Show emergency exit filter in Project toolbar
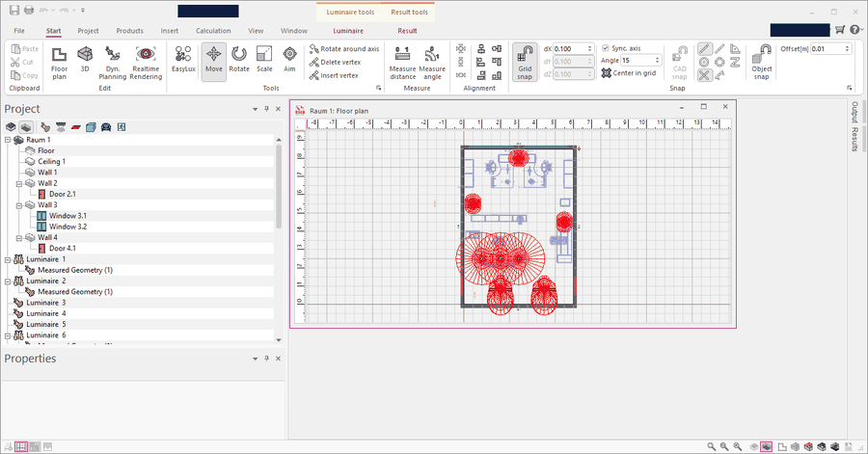This screenshot has width=868, height=454. (x=122, y=127)
